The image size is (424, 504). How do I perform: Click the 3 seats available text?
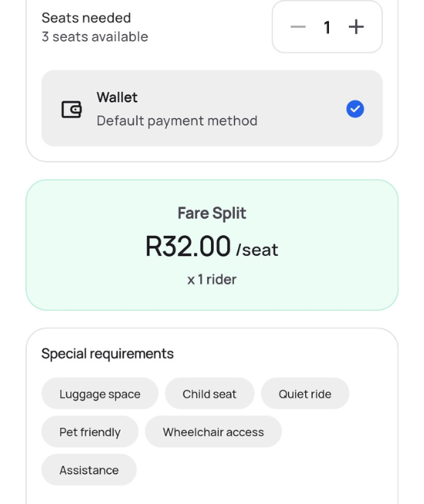coord(95,36)
